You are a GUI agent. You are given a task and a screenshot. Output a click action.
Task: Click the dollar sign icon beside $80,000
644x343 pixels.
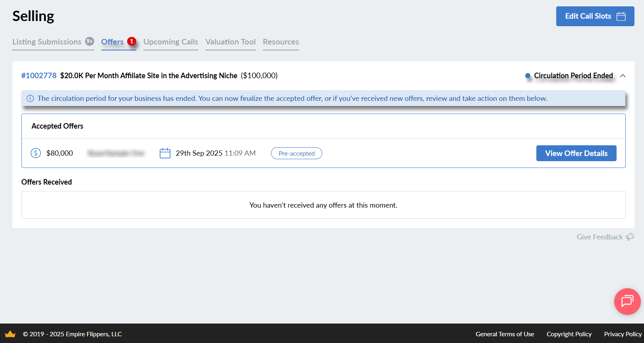[x=36, y=153]
